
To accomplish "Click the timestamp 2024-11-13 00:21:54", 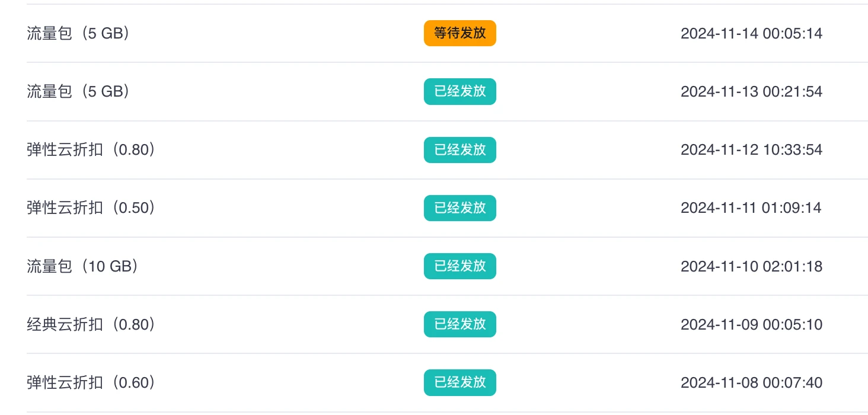I will click(x=751, y=91).
